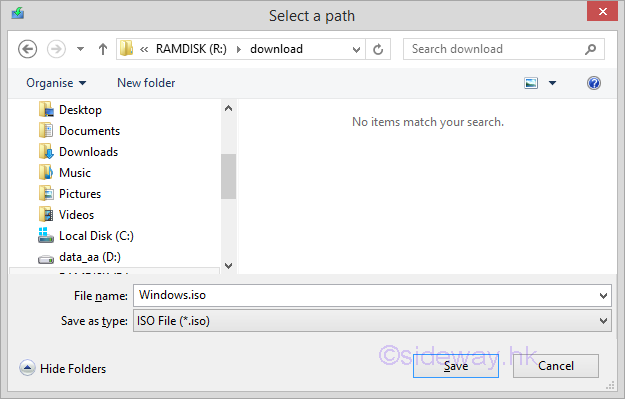Viewport: 625px width, 399px height.
Task: Click the Save button
Action: [456, 366]
